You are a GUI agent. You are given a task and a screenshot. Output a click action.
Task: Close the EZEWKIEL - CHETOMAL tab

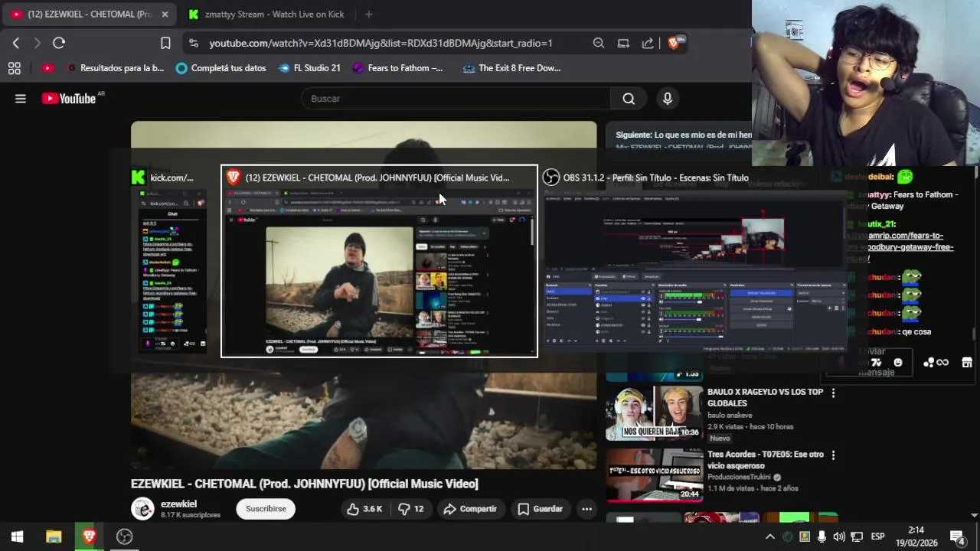(165, 15)
